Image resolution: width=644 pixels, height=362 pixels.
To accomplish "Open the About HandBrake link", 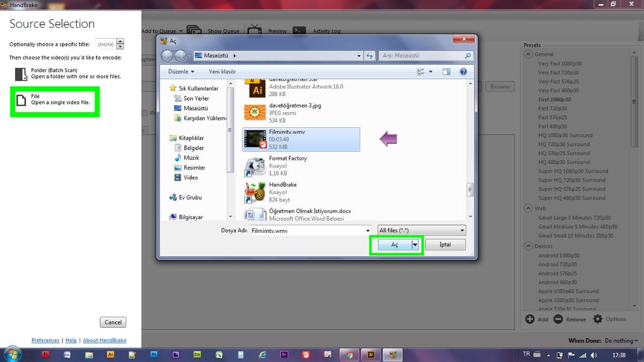I will [105, 340].
